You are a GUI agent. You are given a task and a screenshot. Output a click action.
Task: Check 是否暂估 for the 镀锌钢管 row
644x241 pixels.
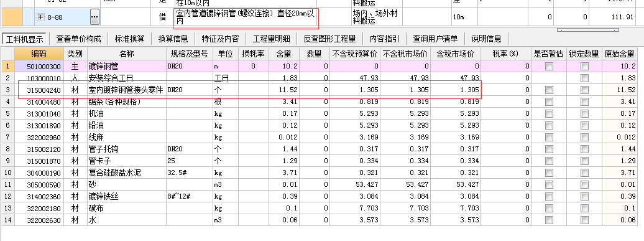549,66
